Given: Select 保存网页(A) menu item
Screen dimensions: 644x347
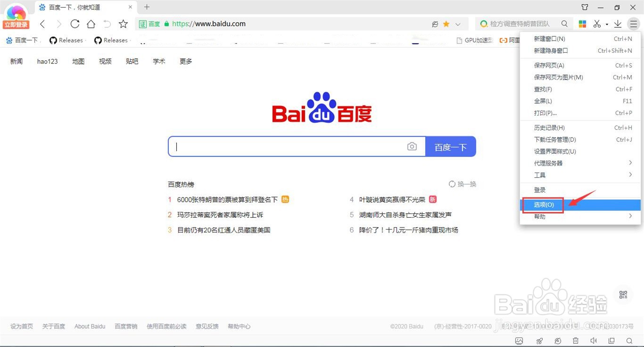Looking at the screenshot, I should pyautogui.click(x=580, y=66).
